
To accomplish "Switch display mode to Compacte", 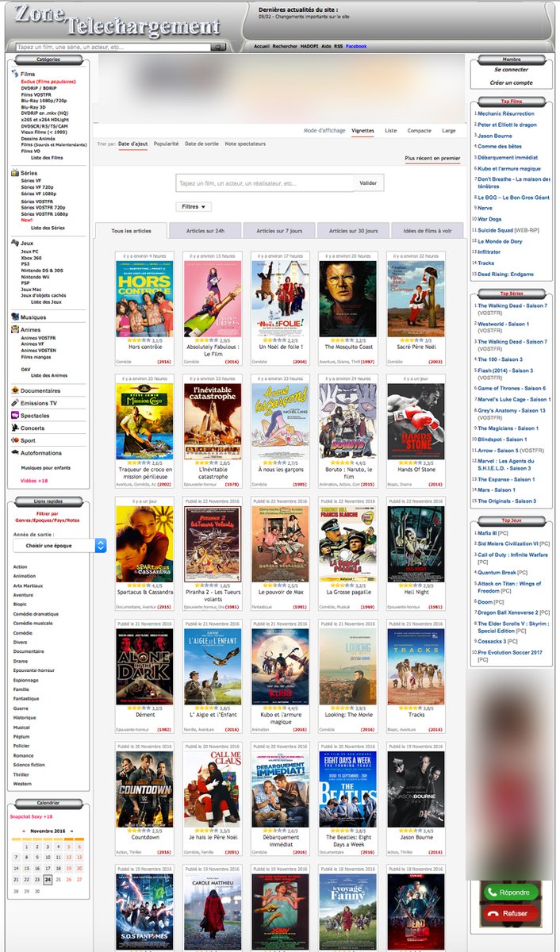I will tap(420, 131).
